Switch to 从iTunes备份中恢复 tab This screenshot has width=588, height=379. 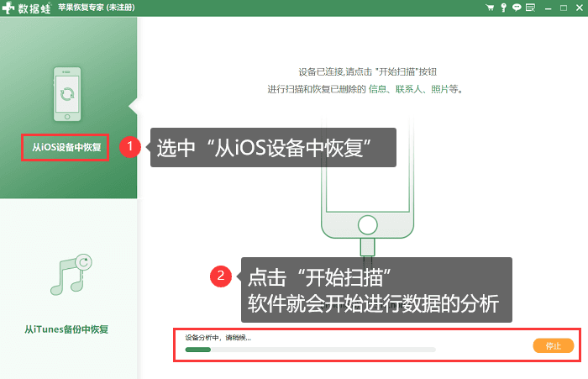click(x=66, y=329)
